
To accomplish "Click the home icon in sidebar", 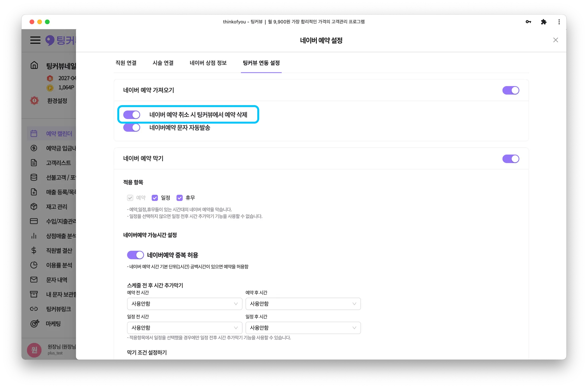I will pos(34,65).
